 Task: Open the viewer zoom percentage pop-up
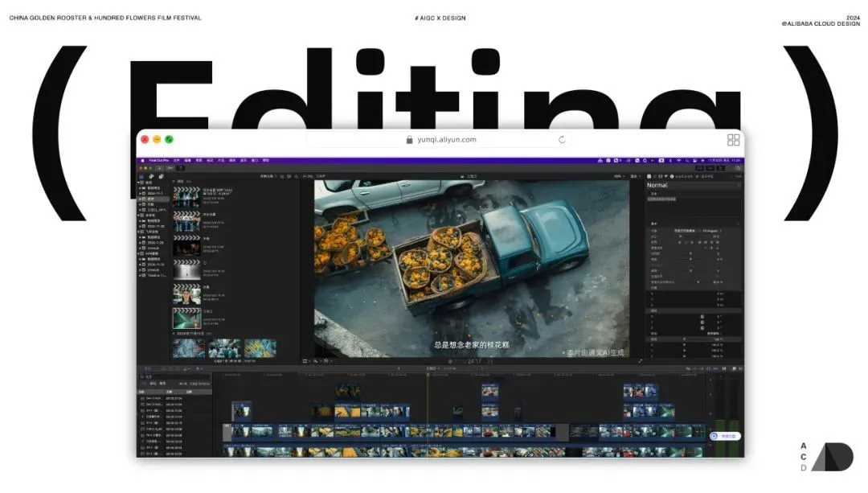tap(619, 176)
